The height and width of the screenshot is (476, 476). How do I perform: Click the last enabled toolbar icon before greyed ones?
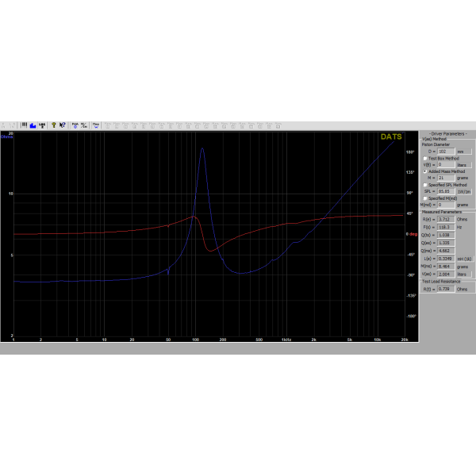point(95,125)
